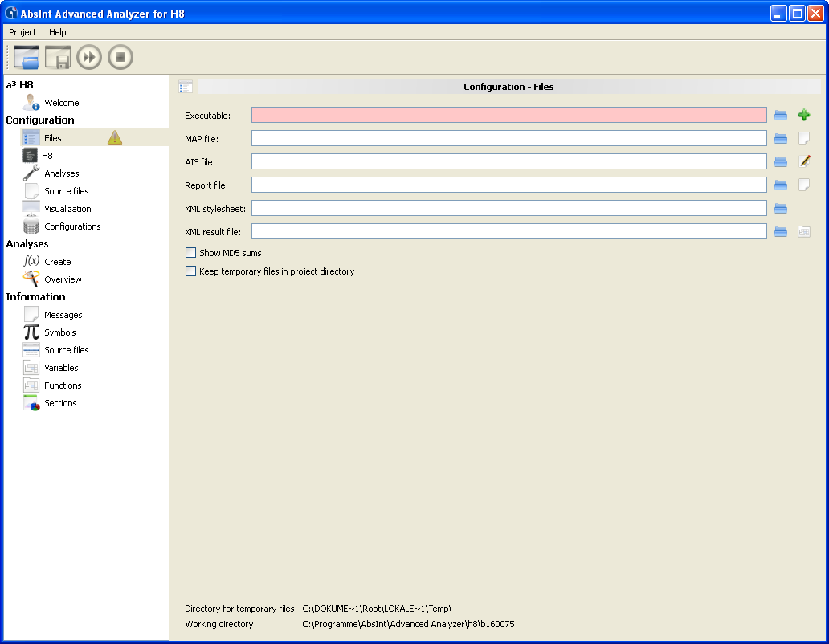Screen dimensions: 829x644
Task: View Report file with page icon
Action: 804,185
